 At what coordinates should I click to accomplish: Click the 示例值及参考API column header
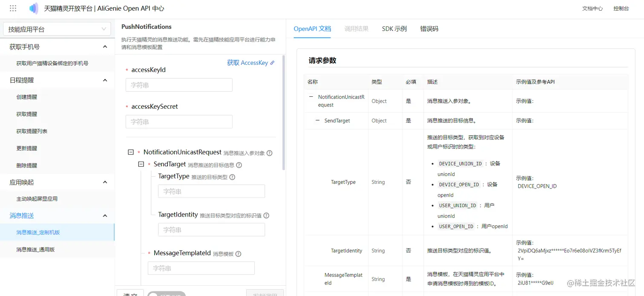[x=535, y=82]
